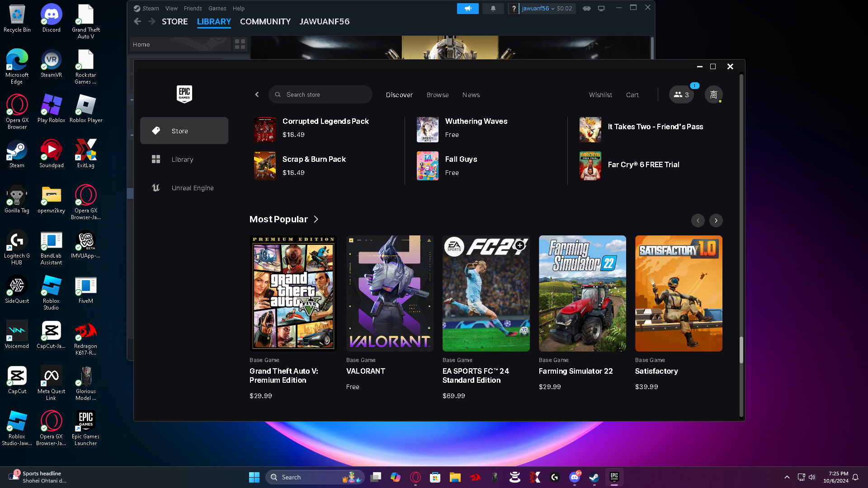Open the Wishlist link
The height and width of the screenshot is (488, 868).
tap(600, 95)
